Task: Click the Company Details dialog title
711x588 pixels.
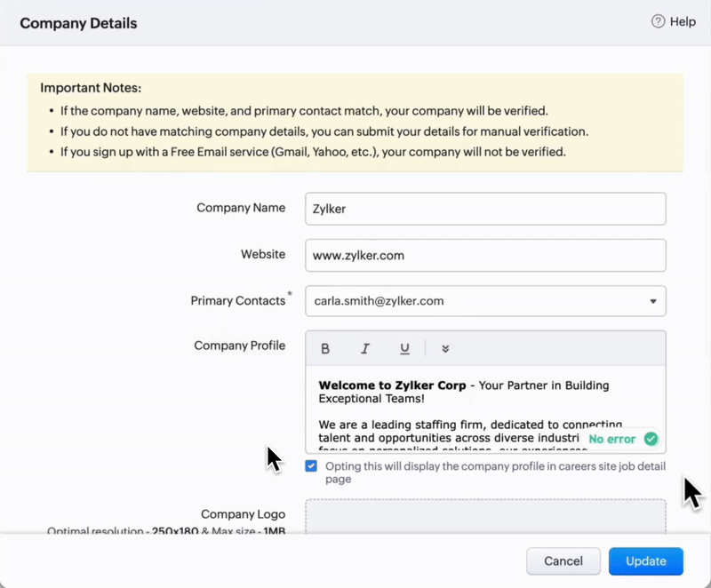Action: pos(78,23)
